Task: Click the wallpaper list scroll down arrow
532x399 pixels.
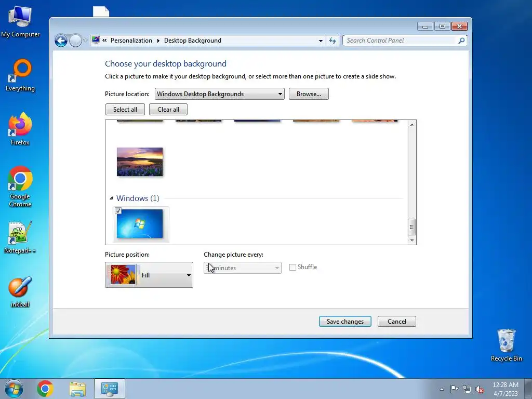Action: [x=411, y=240]
